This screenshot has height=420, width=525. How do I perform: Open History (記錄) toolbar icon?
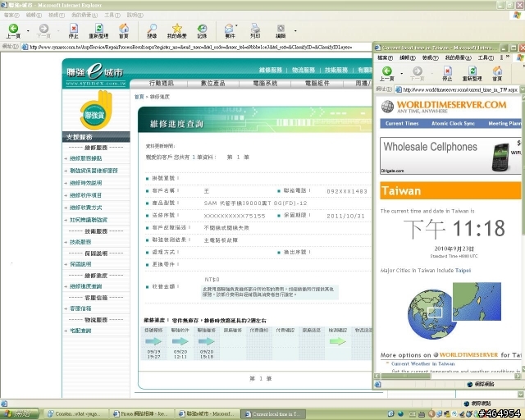click(x=202, y=31)
